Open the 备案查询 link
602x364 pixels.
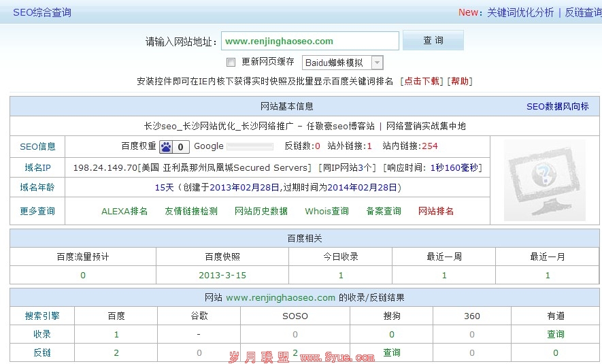click(384, 211)
